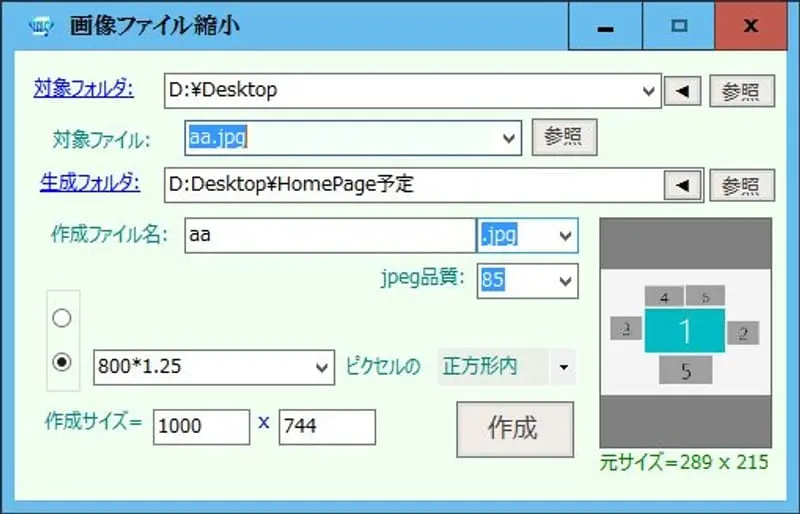Click 参照 button for 生成フォルダ
This screenshot has width=800, height=514.
coord(742,186)
